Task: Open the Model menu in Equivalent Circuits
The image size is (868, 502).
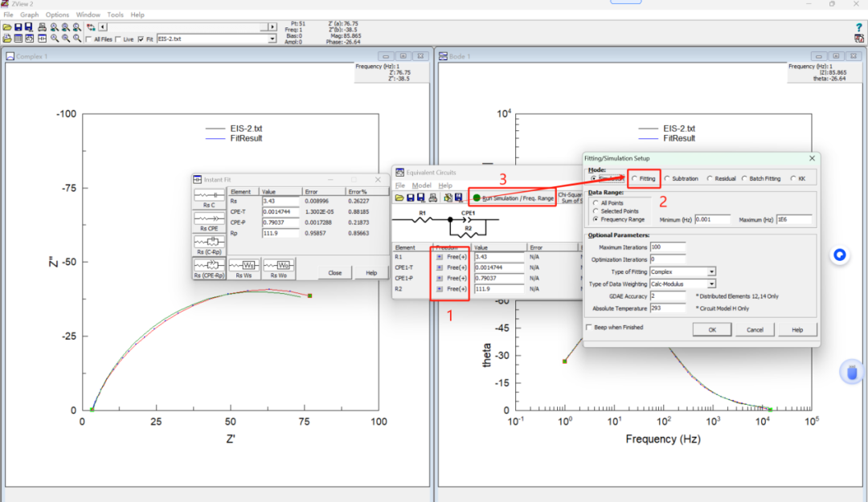Action: [421, 186]
